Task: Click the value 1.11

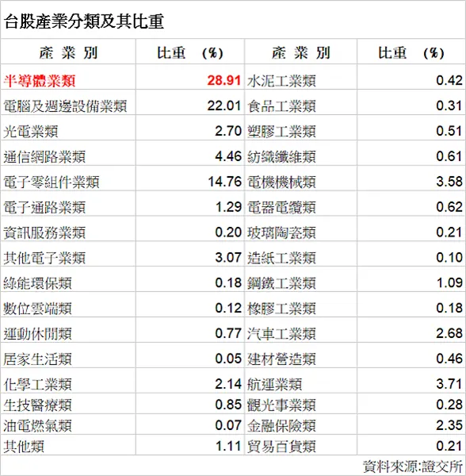Action: click(228, 446)
